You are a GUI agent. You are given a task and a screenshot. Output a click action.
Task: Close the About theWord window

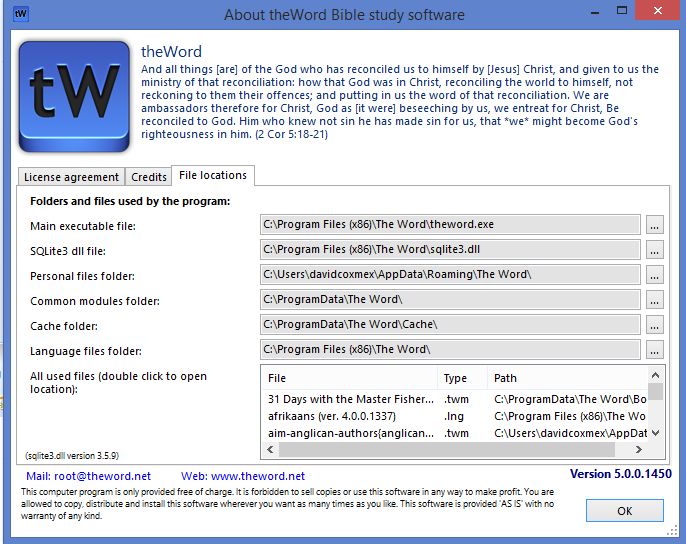[658, 11]
